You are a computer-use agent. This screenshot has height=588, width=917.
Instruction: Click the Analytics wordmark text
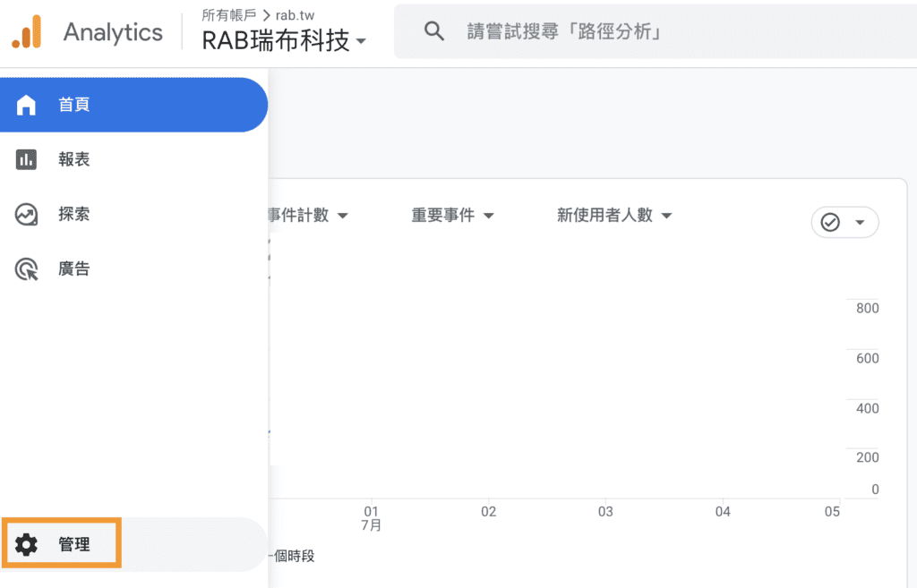(113, 32)
